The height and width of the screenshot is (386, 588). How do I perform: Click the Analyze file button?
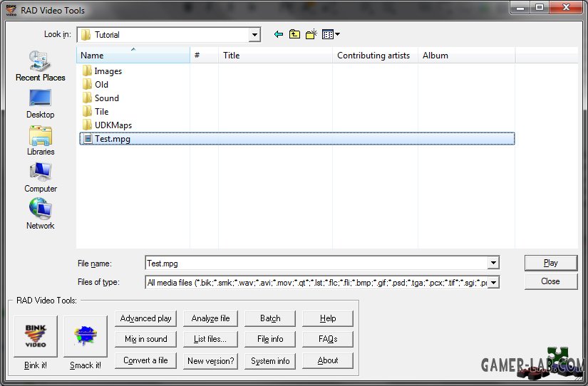[210, 318]
